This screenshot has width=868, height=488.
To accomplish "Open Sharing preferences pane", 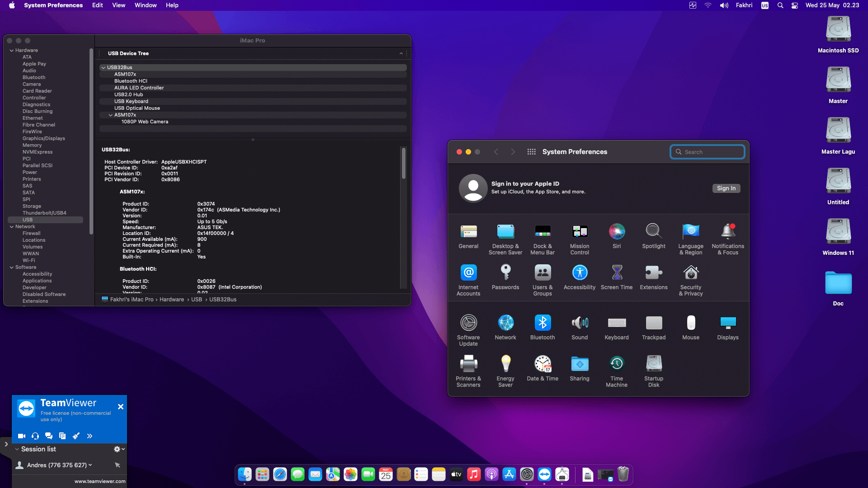I will coord(580,369).
